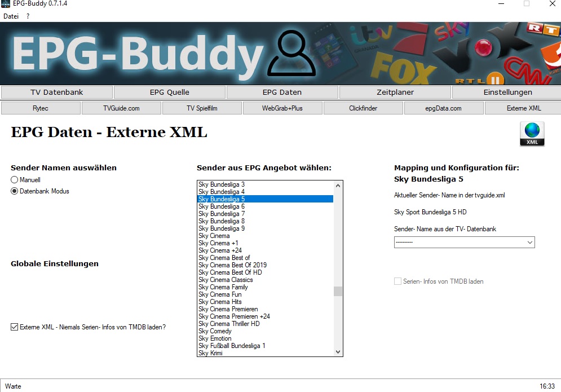Select the Rytec source button
Image resolution: width=561 pixels, height=392 pixels.
[x=41, y=108]
